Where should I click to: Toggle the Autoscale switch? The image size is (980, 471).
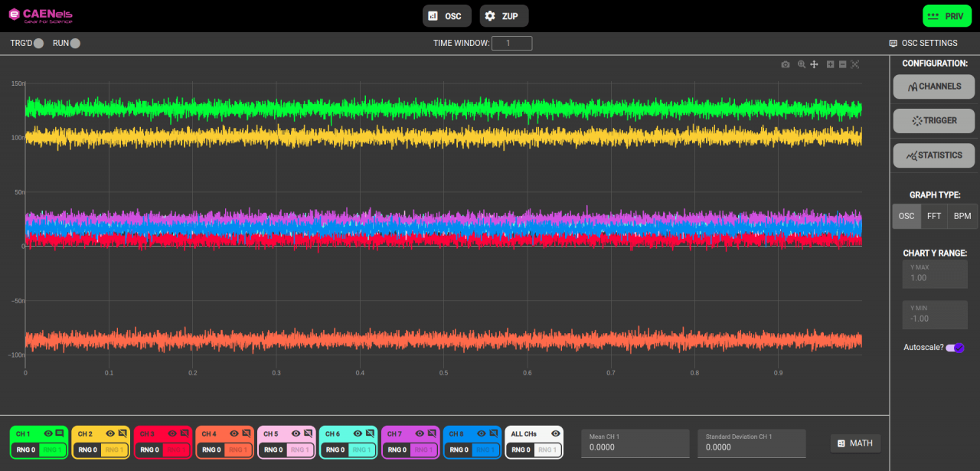click(954, 348)
